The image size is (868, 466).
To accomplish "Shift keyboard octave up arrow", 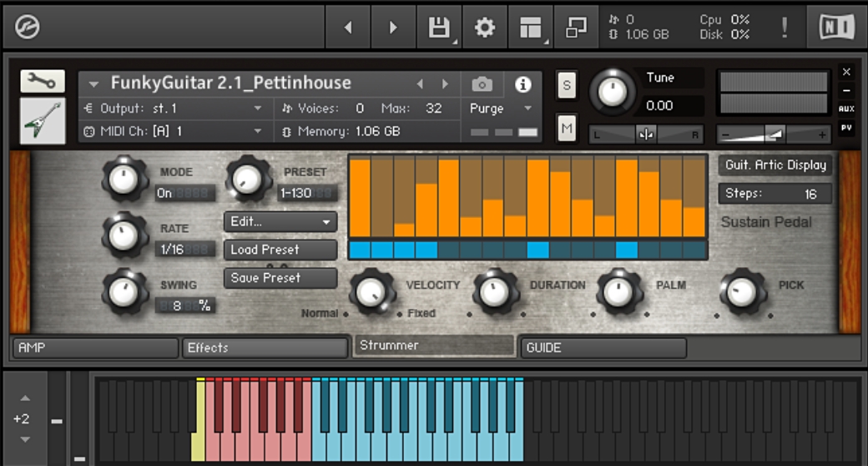I will pyautogui.click(x=25, y=398).
